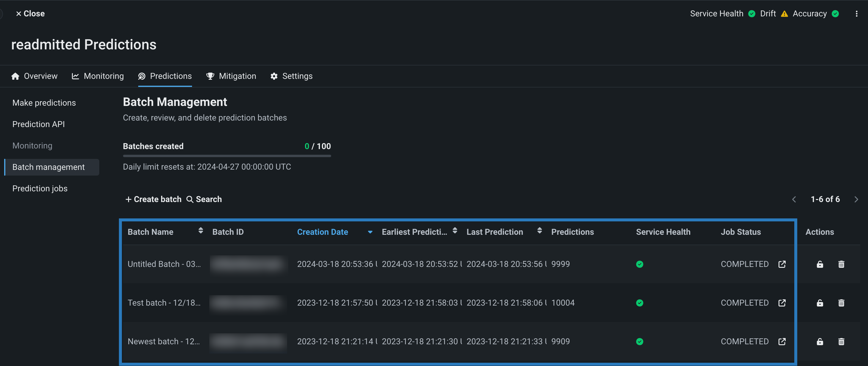Click the Search magnifier icon
The width and height of the screenshot is (868, 366).
(190, 199)
